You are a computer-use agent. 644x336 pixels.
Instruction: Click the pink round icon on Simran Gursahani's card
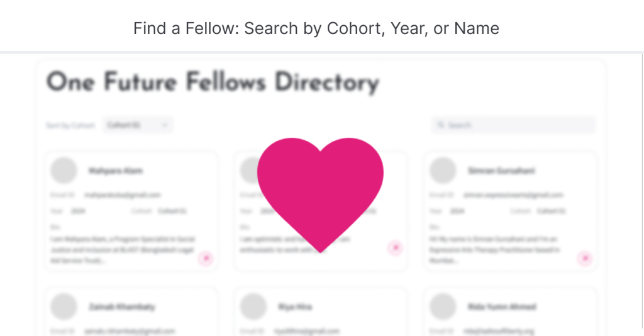[585, 258]
